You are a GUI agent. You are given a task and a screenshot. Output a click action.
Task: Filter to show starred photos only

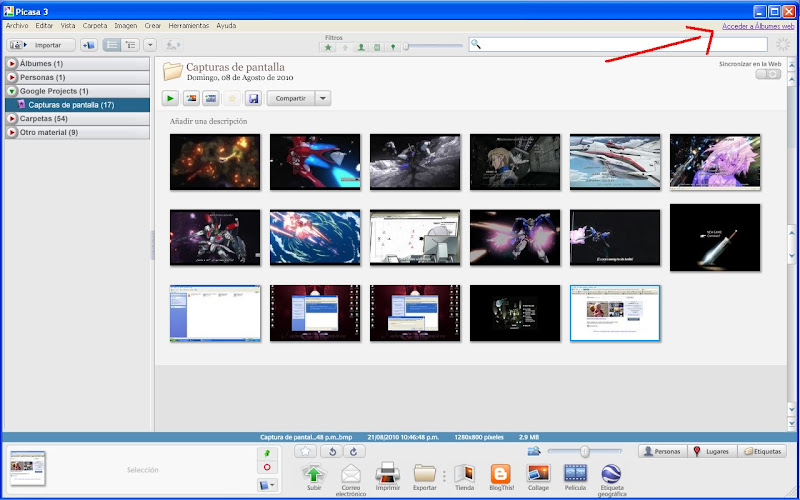point(328,47)
